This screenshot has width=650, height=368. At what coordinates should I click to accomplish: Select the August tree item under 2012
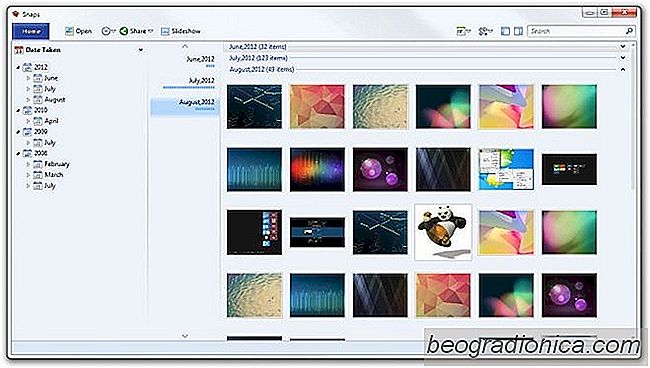55,99
